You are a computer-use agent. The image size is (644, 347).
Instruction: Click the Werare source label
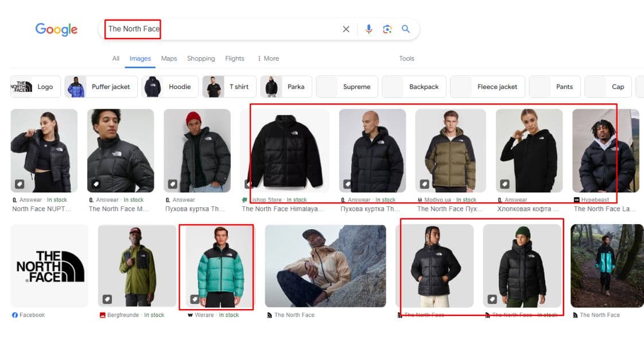(204, 315)
